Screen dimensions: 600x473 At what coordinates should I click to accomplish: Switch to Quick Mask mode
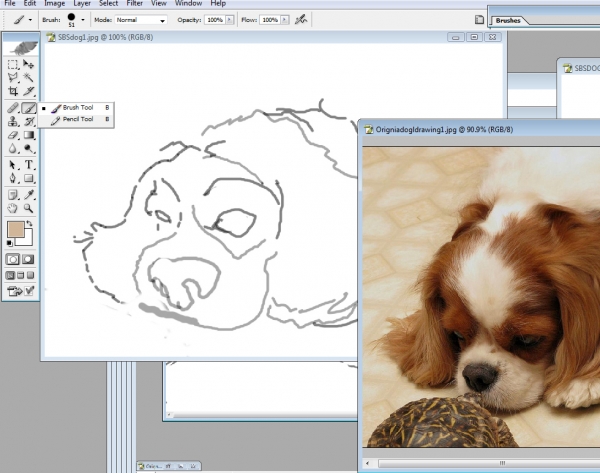[x=28, y=259]
